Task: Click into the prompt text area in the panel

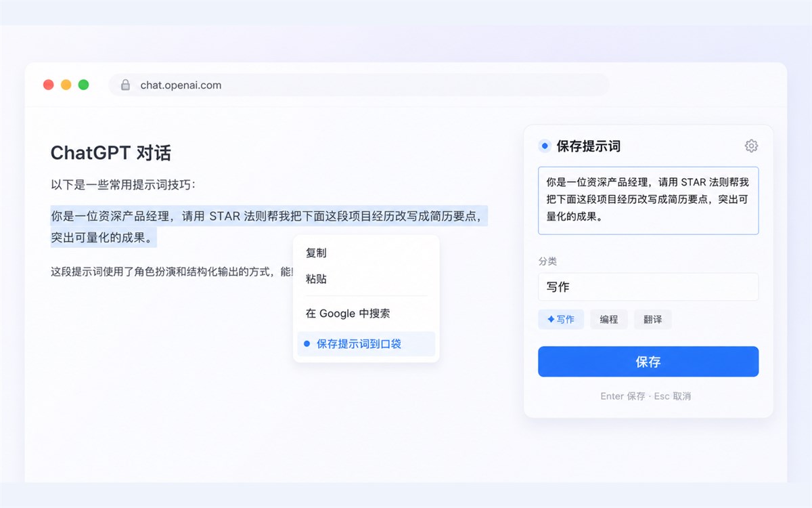Action: [648, 200]
